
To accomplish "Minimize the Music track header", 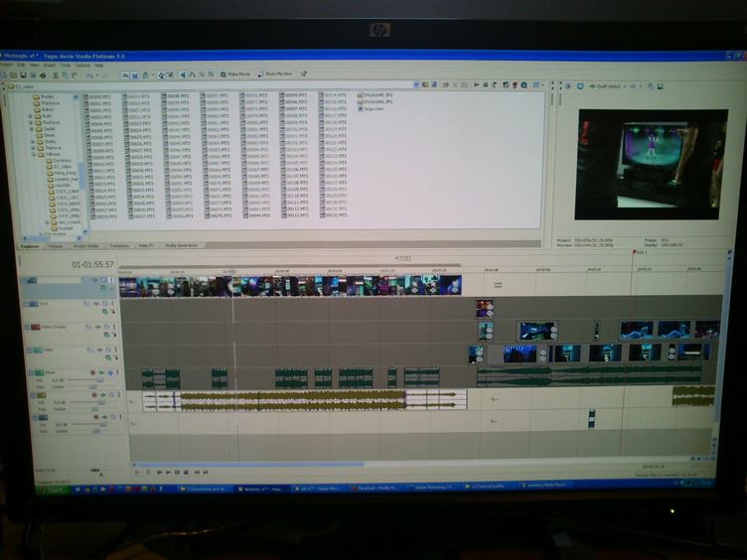I will pyautogui.click(x=31, y=372).
